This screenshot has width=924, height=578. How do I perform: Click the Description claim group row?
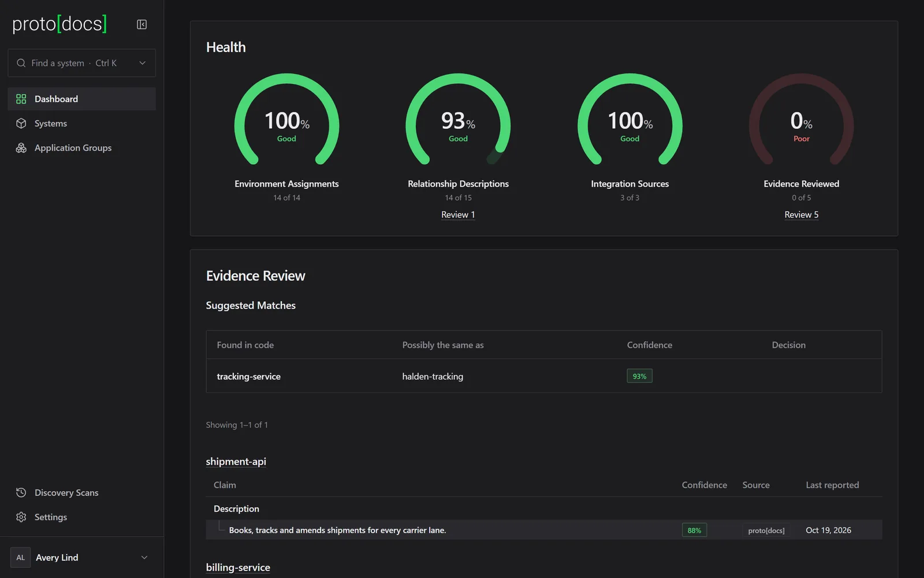coord(544,509)
